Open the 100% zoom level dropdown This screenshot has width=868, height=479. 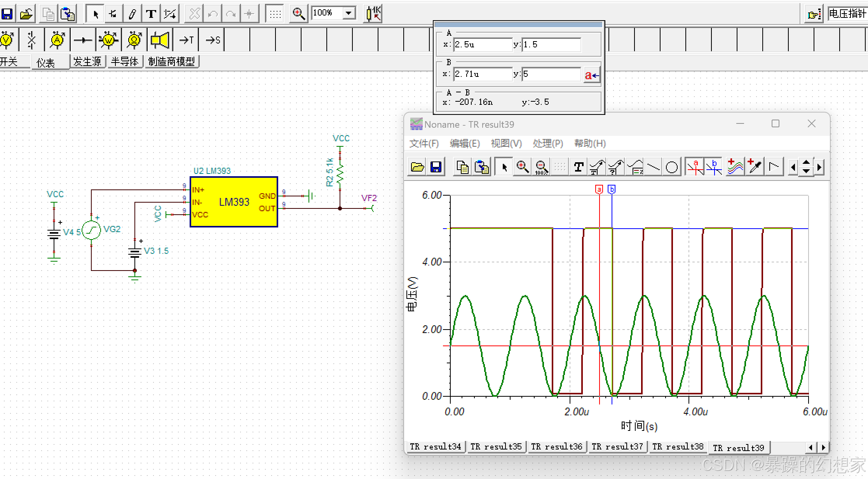point(349,13)
